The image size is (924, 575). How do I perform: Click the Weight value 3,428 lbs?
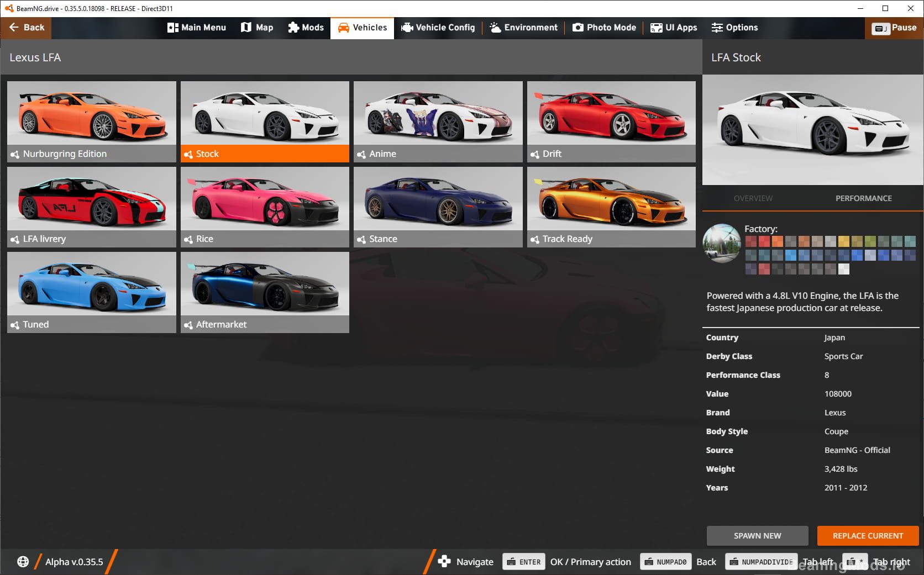(841, 469)
